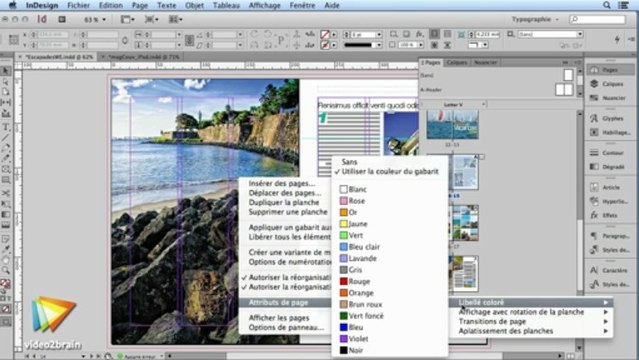
Task: Open the Edition menu
Action: (x=110, y=5)
